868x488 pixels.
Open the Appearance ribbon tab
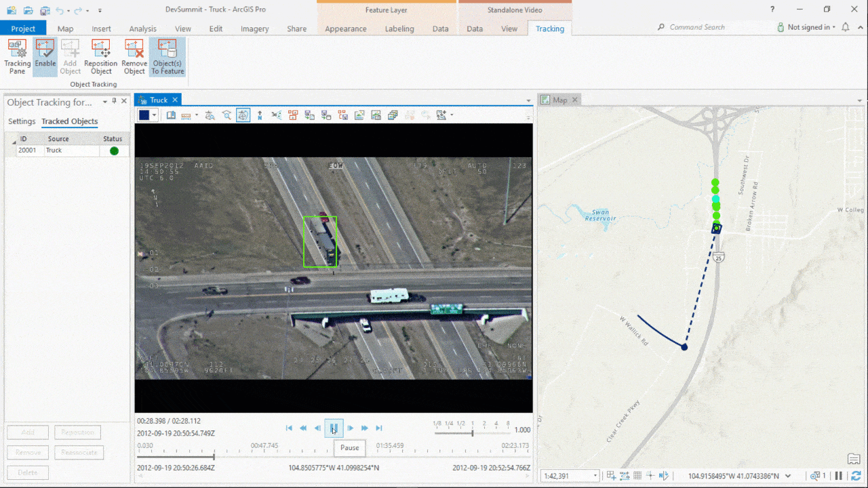[346, 28]
